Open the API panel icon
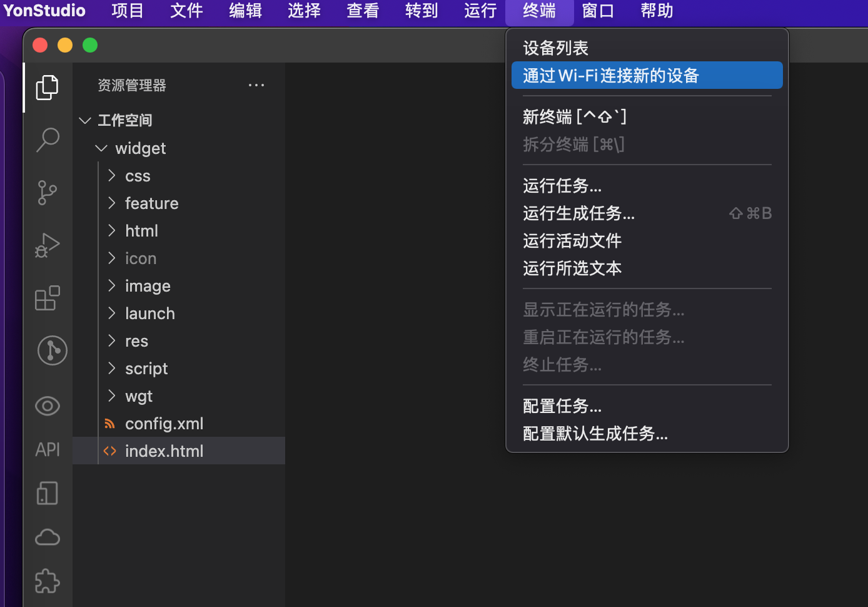The width and height of the screenshot is (868, 607). 48,449
